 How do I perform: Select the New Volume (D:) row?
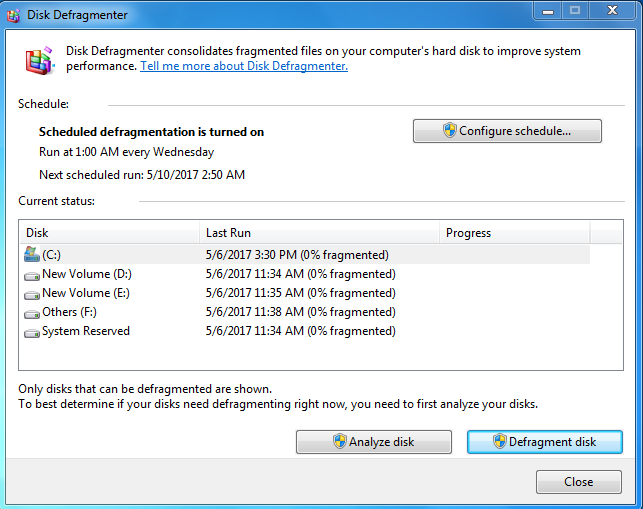(x=305, y=274)
